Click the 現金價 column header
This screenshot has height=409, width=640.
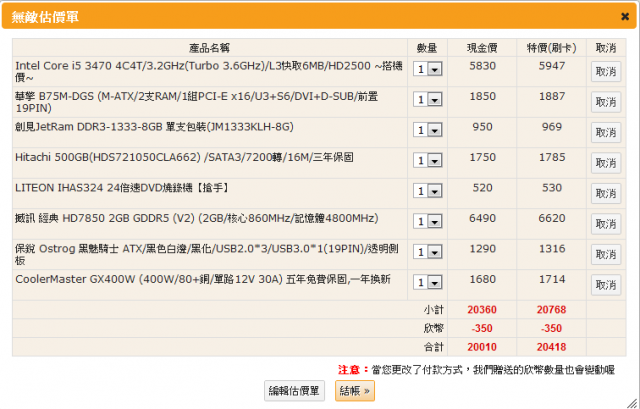(x=482, y=48)
